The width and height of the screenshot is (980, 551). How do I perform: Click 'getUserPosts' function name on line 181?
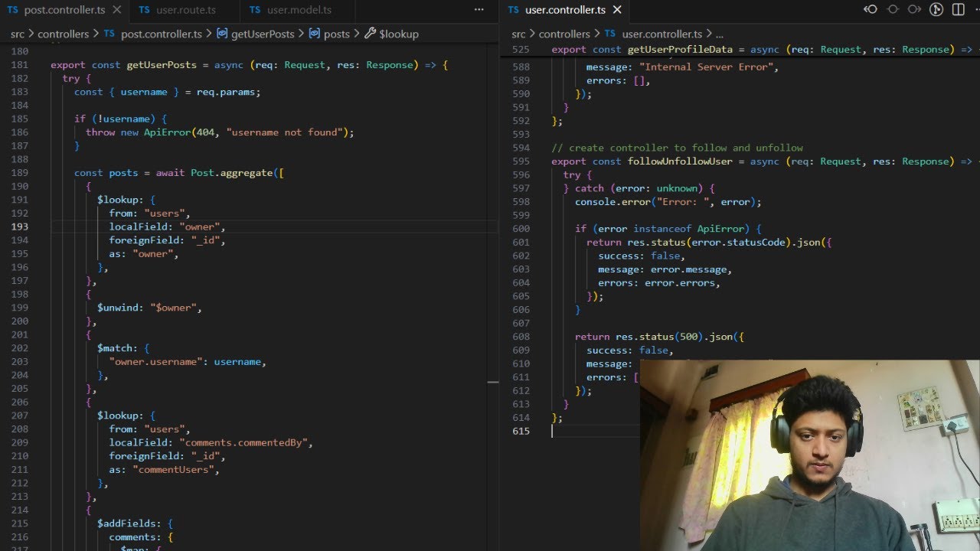pos(162,65)
